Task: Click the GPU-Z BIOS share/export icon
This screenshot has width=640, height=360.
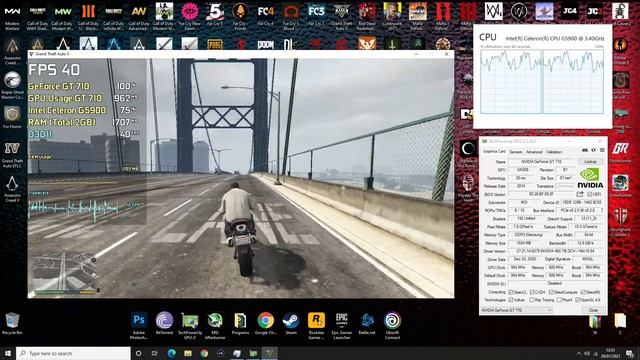Action: pos(580,194)
